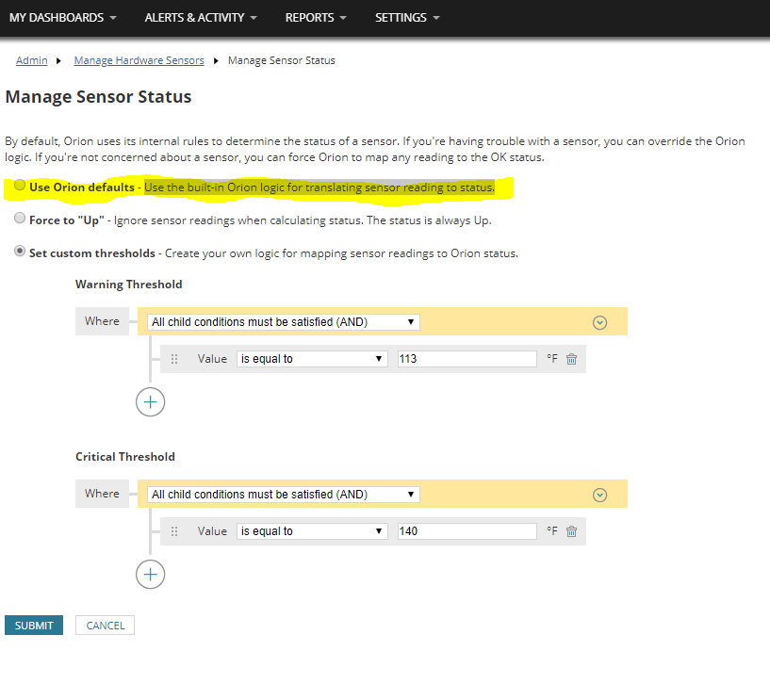Delete the Critical Threshold 140 value condition
770x700 pixels.
click(571, 531)
